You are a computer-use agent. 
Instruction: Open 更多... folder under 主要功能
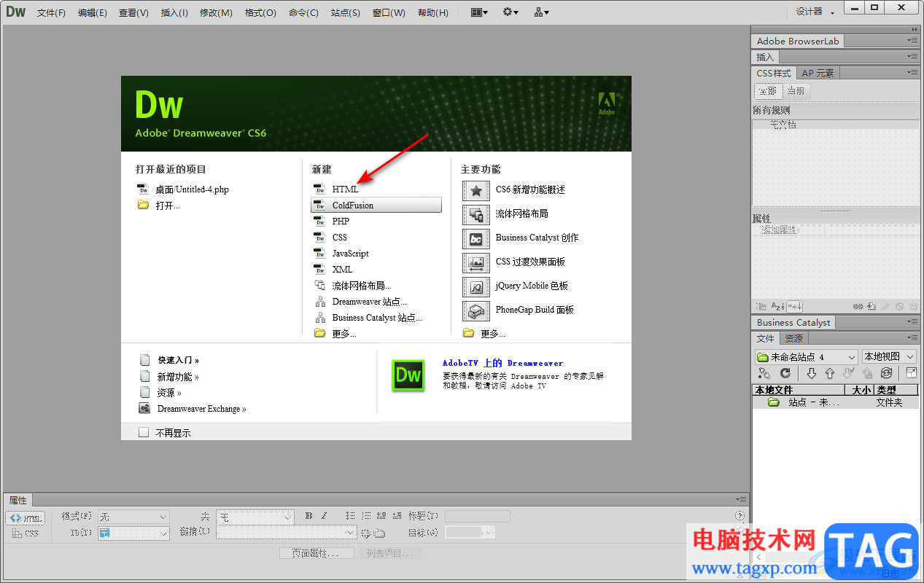coord(493,334)
